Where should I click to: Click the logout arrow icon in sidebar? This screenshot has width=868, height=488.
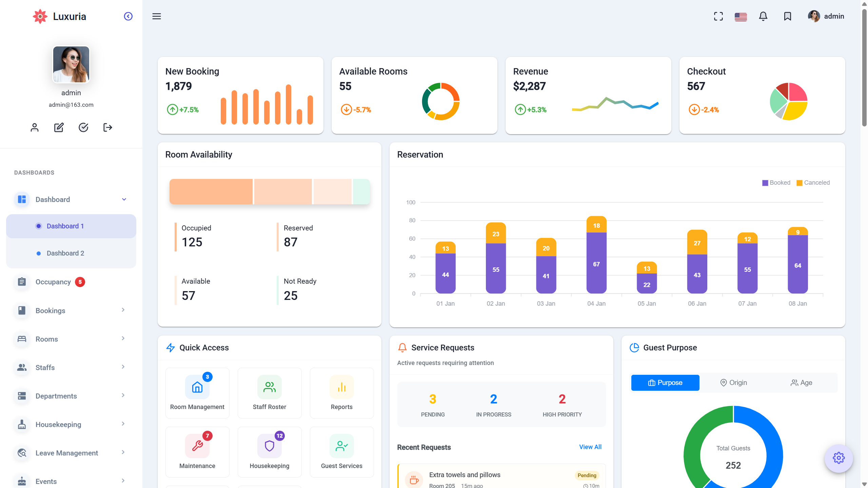tap(108, 127)
